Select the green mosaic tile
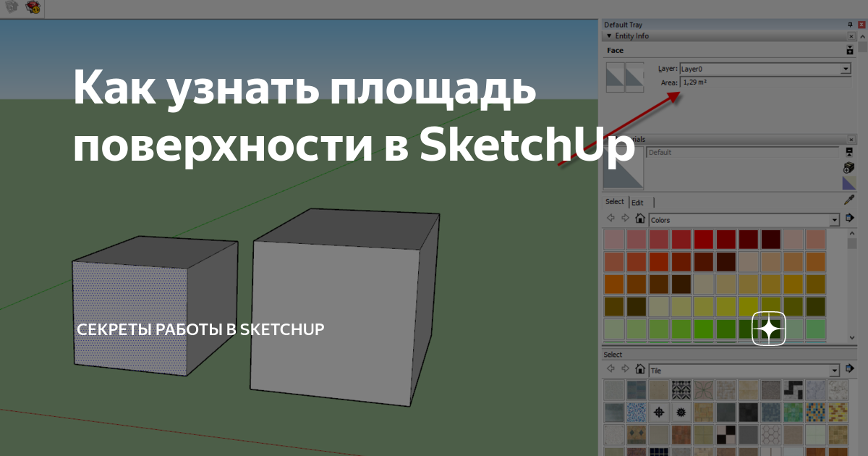The image size is (868, 456). [x=793, y=413]
